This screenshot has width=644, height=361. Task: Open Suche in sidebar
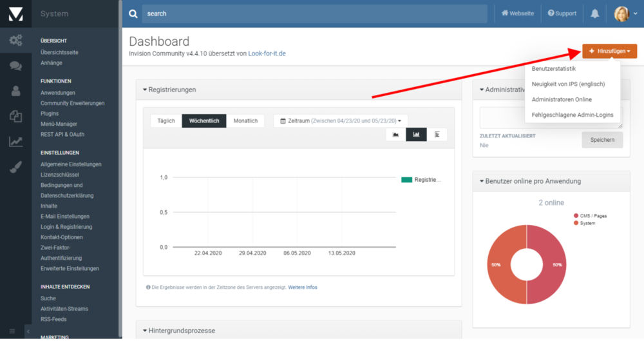48,298
